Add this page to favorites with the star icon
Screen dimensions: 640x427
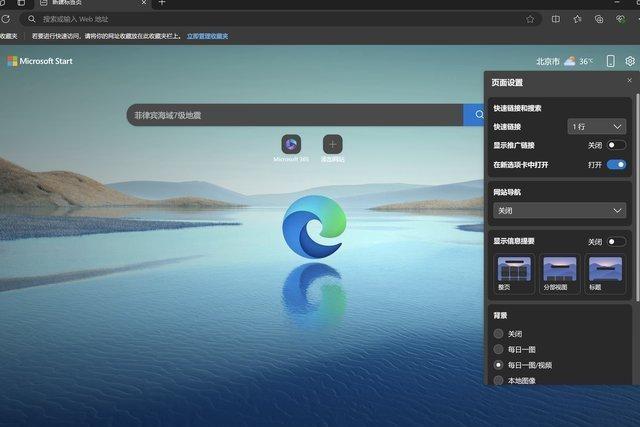click(530, 19)
